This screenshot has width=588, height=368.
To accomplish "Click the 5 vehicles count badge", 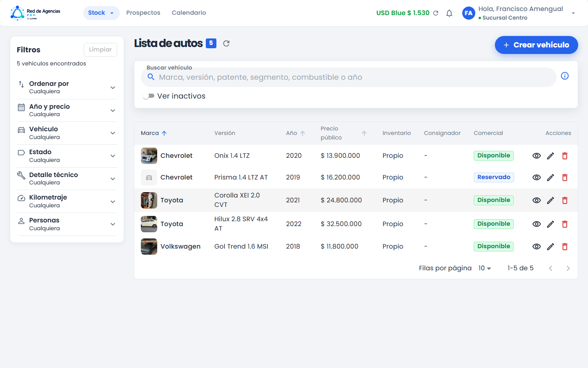I will [x=211, y=43].
